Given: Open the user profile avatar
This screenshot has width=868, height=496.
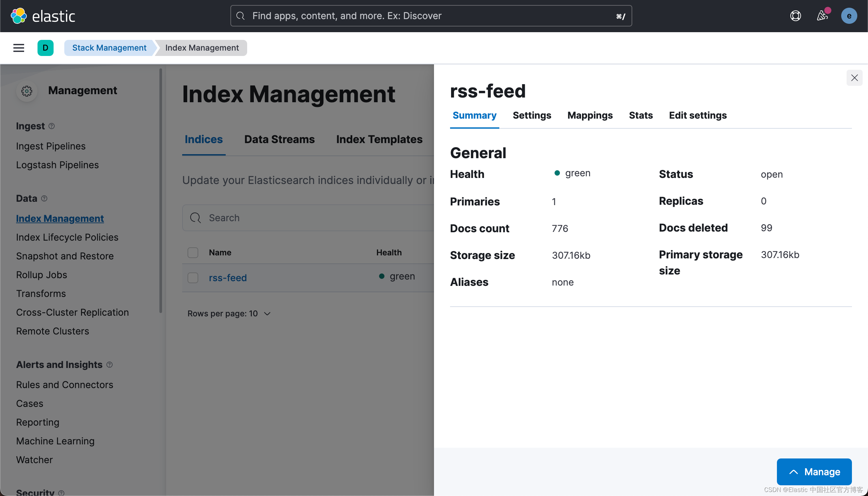Looking at the screenshot, I should point(849,15).
